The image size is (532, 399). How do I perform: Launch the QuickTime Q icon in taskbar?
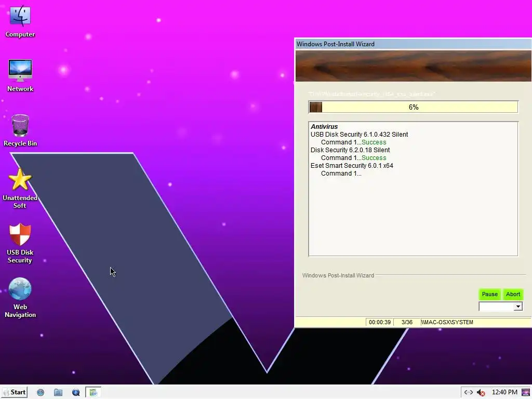click(x=76, y=393)
